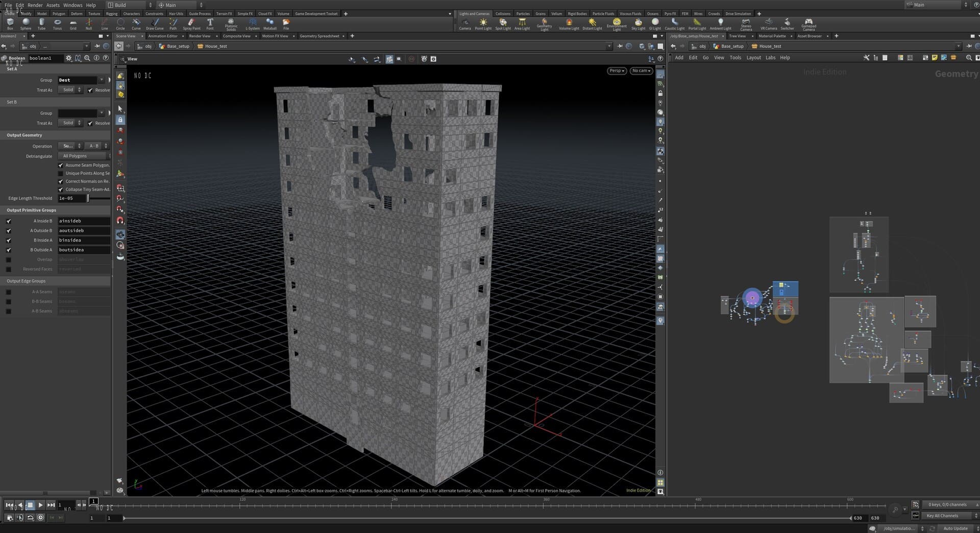
Task: Enable the A-A Seams checkbox
Action: tap(9, 292)
